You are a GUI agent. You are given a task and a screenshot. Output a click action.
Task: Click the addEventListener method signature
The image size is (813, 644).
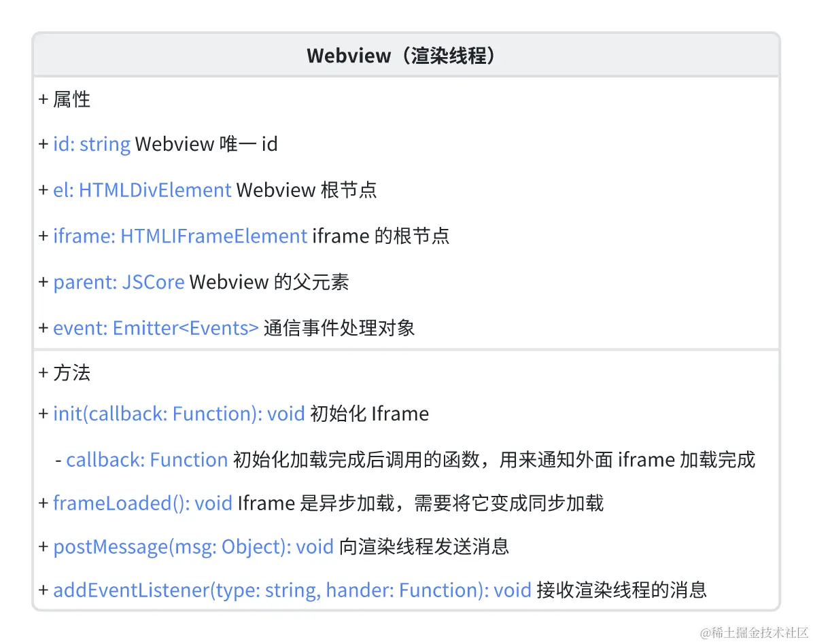[x=292, y=590]
